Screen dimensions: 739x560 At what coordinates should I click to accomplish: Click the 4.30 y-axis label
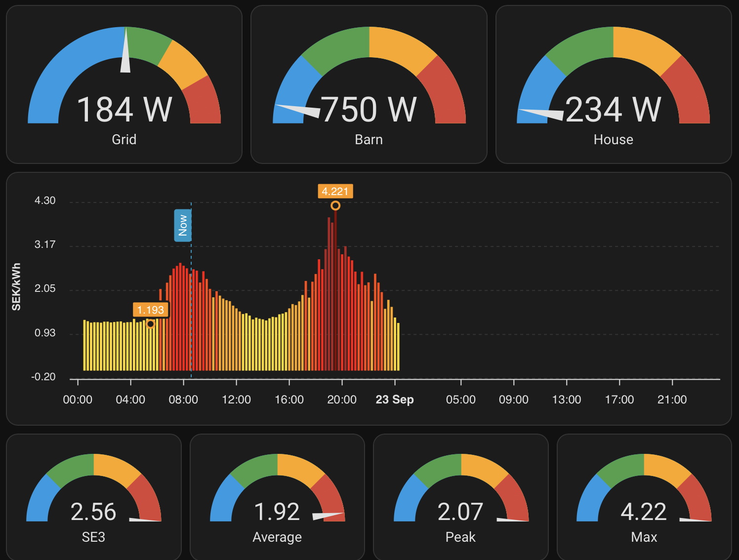pyautogui.click(x=45, y=200)
